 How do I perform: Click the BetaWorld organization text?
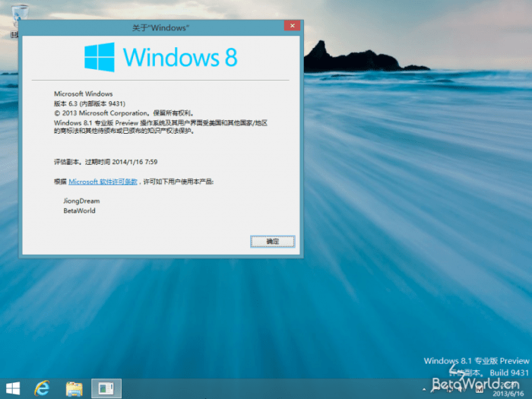pyautogui.click(x=79, y=211)
